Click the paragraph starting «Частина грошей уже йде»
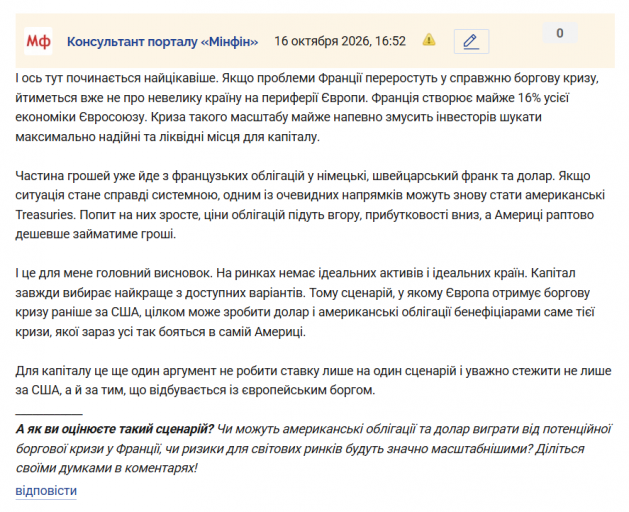This screenshot has height=512, width=629. coord(310,205)
